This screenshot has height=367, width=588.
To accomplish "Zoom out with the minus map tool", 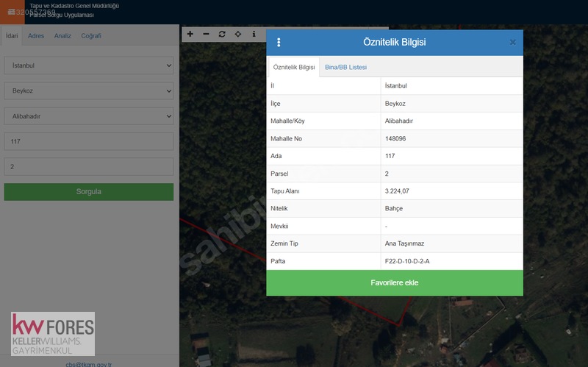I will [206, 34].
